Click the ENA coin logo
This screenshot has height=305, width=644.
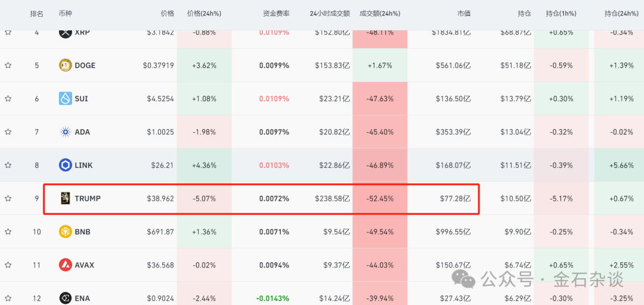coord(66,298)
